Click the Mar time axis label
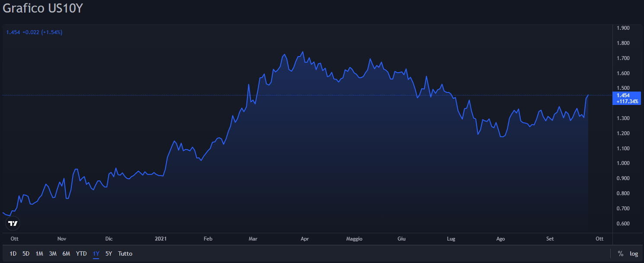This screenshot has width=644, height=263. coord(253,238)
